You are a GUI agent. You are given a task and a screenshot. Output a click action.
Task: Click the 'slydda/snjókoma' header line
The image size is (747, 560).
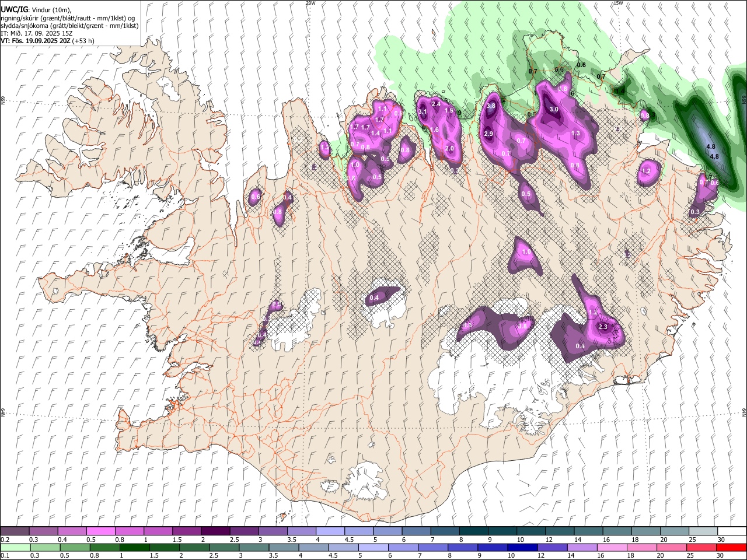(x=69, y=26)
